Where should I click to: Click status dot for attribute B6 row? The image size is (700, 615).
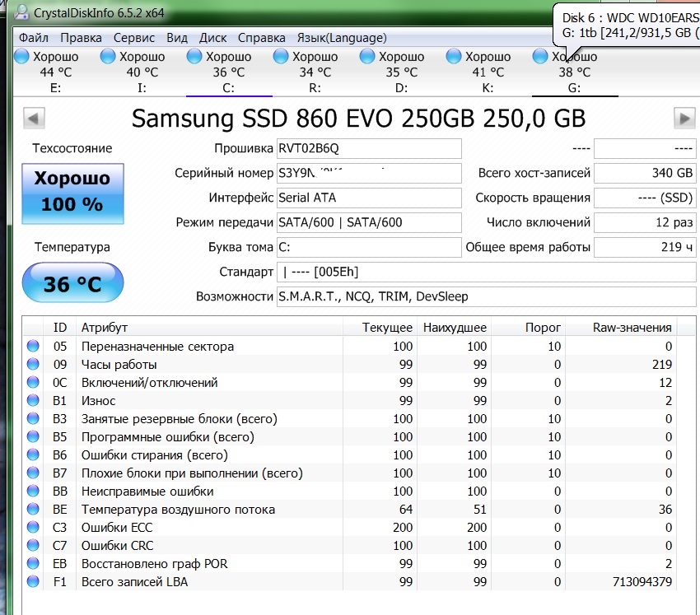pos(33,454)
